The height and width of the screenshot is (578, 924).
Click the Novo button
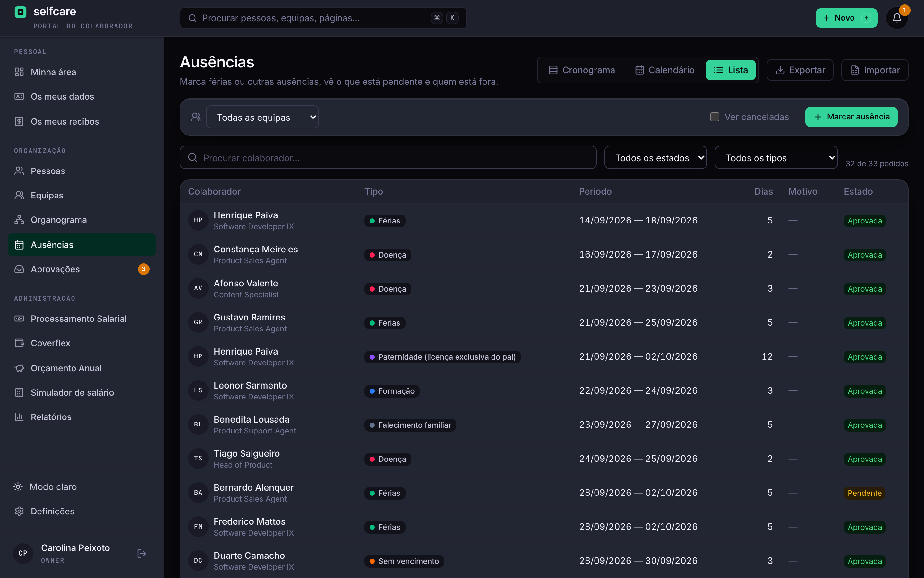point(846,18)
